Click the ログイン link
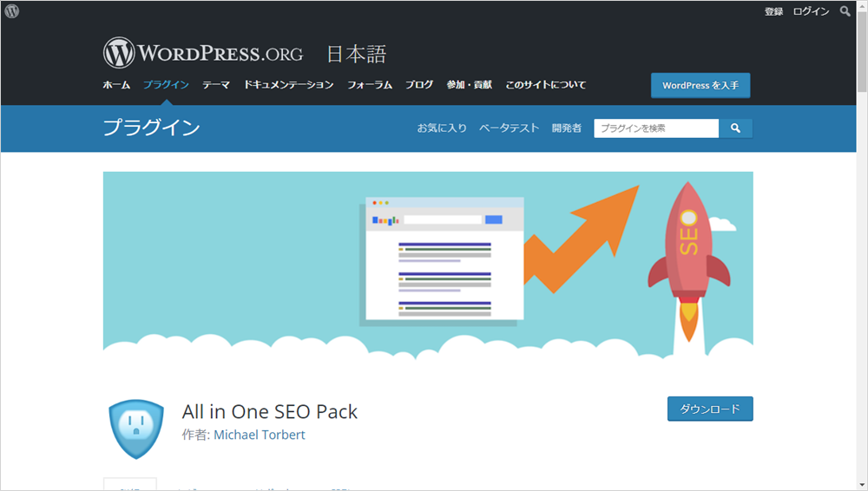Image resolution: width=868 pixels, height=491 pixels. click(x=811, y=11)
